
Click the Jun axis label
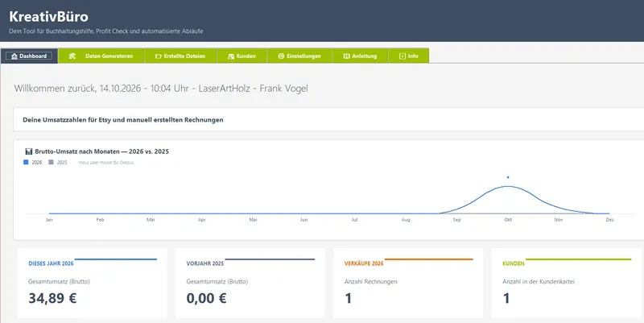click(304, 220)
